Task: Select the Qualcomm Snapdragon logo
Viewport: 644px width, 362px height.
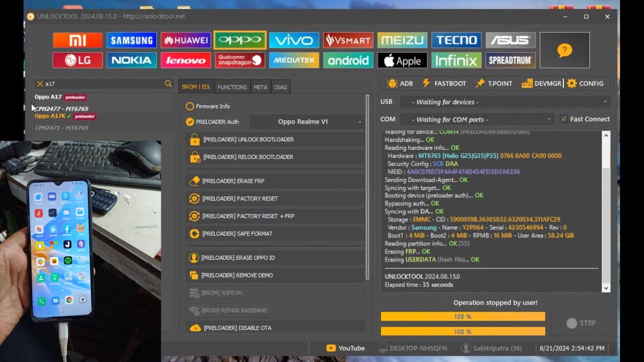Action: click(240, 60)
